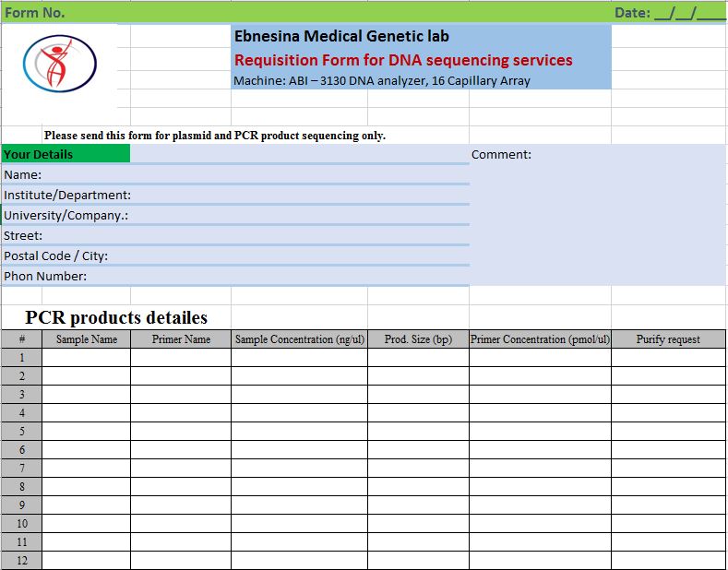Click Sample Concentration cell in row 4

[x=300, y=413]
